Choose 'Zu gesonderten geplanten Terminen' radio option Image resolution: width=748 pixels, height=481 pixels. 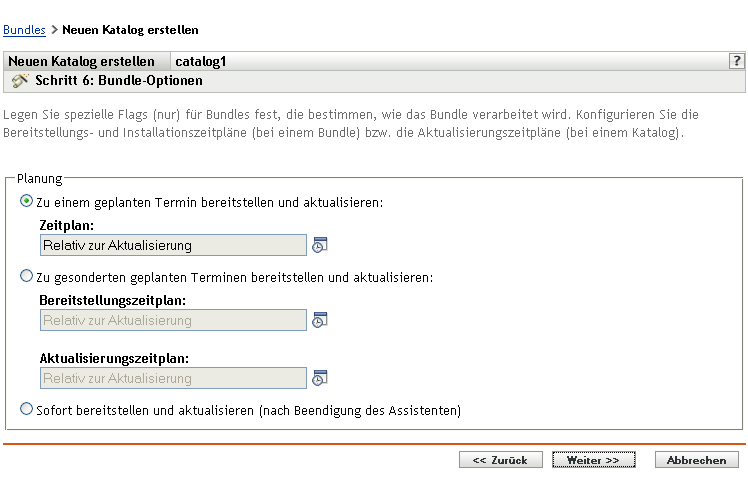(26, 276)
